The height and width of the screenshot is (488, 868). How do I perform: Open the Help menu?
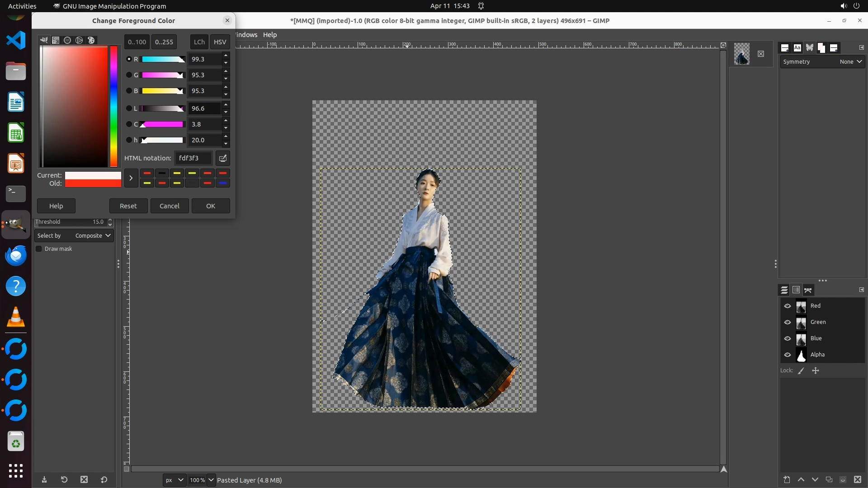(x=270, y=35)
